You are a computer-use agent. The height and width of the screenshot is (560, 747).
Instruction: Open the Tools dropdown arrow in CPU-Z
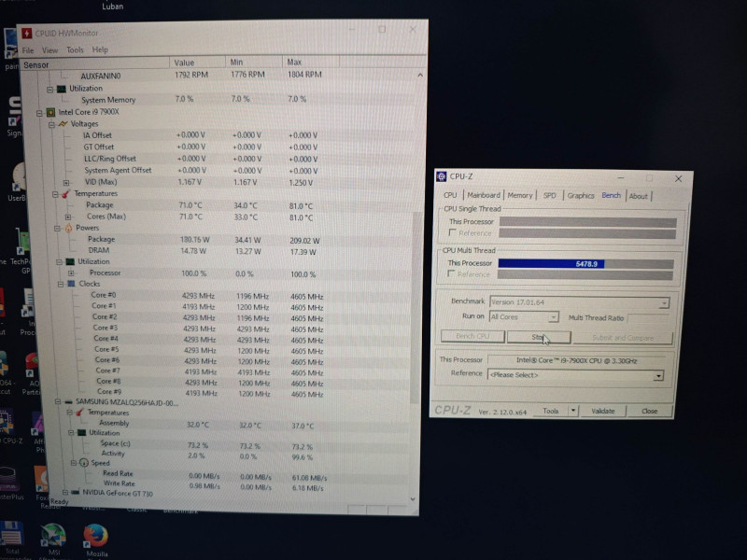coord(573,411)
